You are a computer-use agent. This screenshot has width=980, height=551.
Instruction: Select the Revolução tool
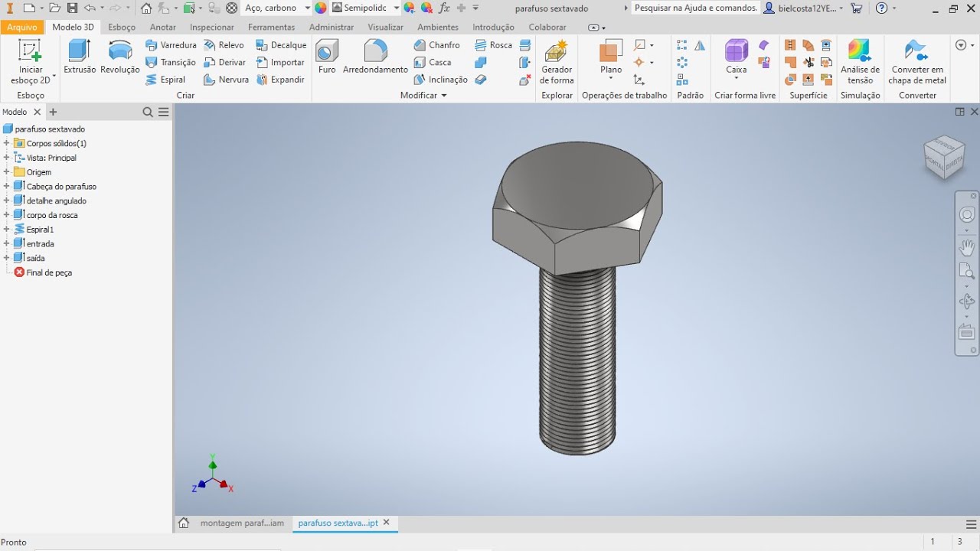coord(120,57)
